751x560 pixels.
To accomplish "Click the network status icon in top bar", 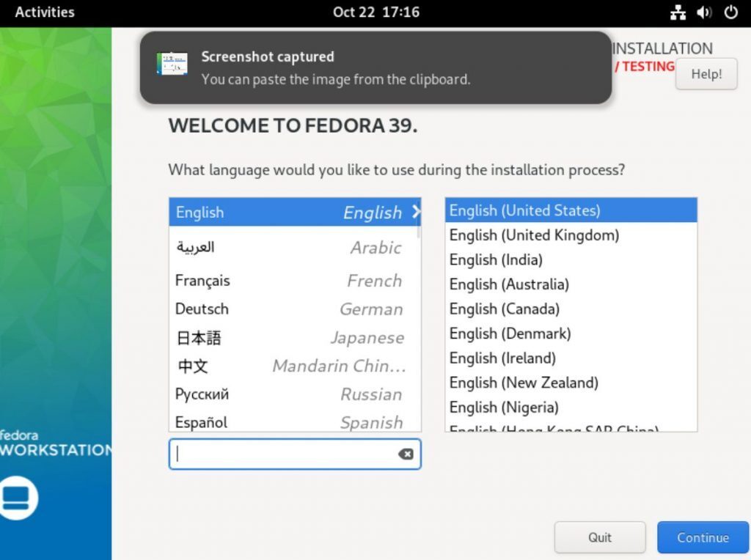I will point(678,12).
